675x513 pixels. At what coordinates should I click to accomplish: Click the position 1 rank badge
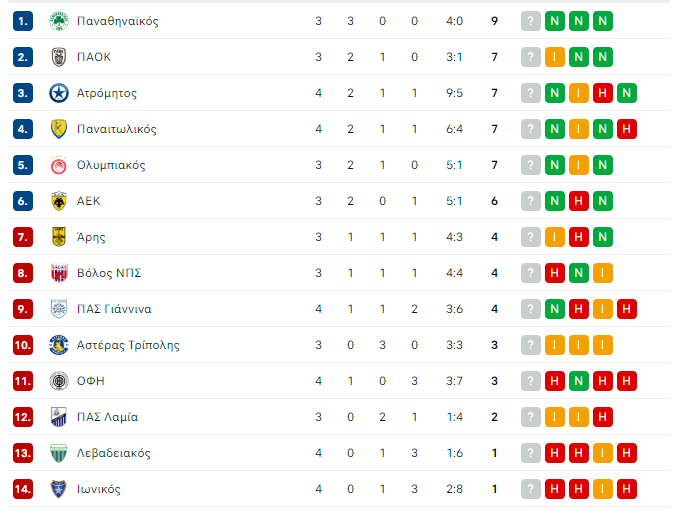click(23, 21)
